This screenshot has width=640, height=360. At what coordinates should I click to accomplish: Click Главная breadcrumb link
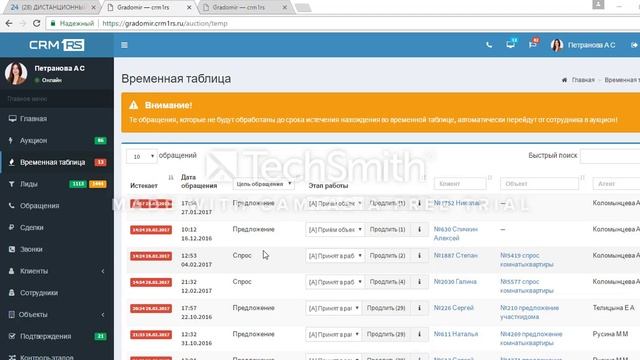(x=583, y=80)
